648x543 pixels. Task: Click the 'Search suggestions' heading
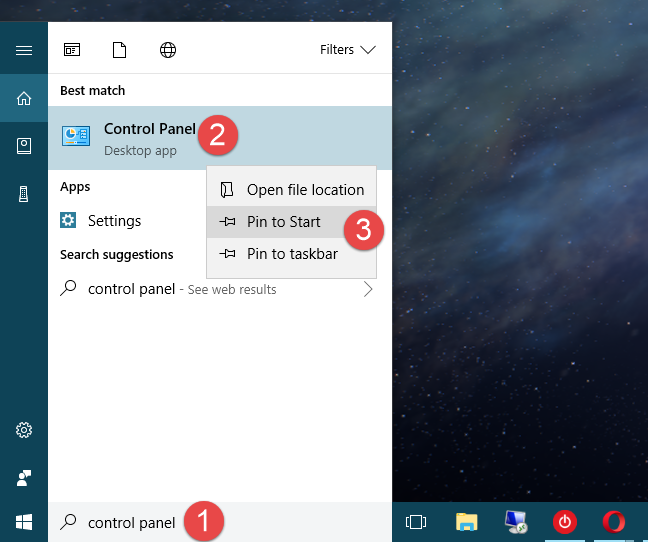tap(117, 255)
